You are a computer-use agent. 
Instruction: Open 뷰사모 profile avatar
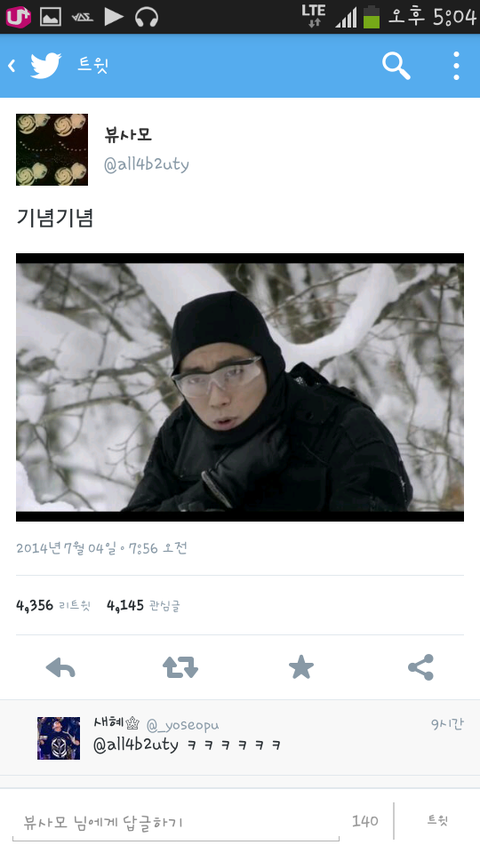[52, 150]
